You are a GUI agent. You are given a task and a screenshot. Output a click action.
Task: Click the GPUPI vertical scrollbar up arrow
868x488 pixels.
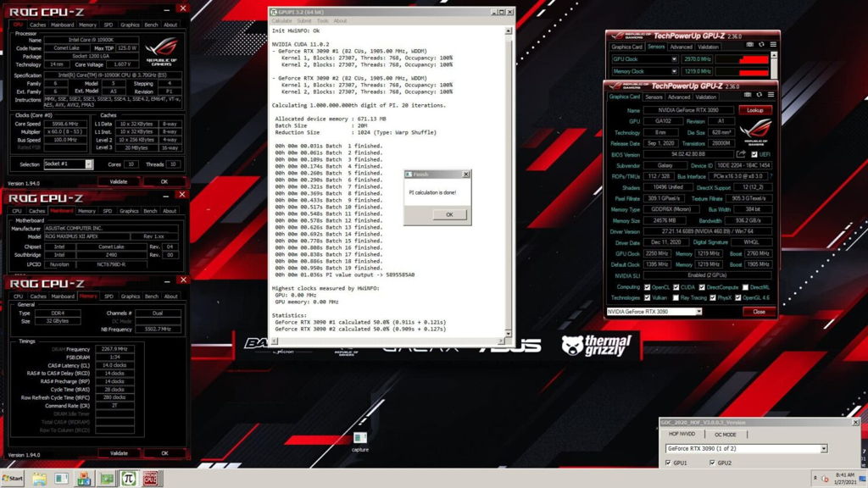509,31
